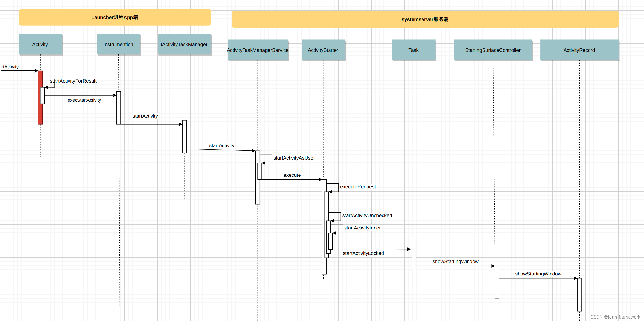Click the executeRequest message label
The height and width of the screenshot is (321, 644).
click(x=358, y=186)
